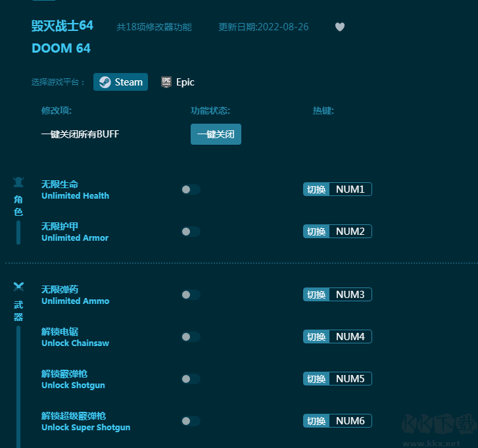Click the weapons category crossed-swords icon
The height and width of the screenshot is (448, 478).
click(x=18, y=287)
